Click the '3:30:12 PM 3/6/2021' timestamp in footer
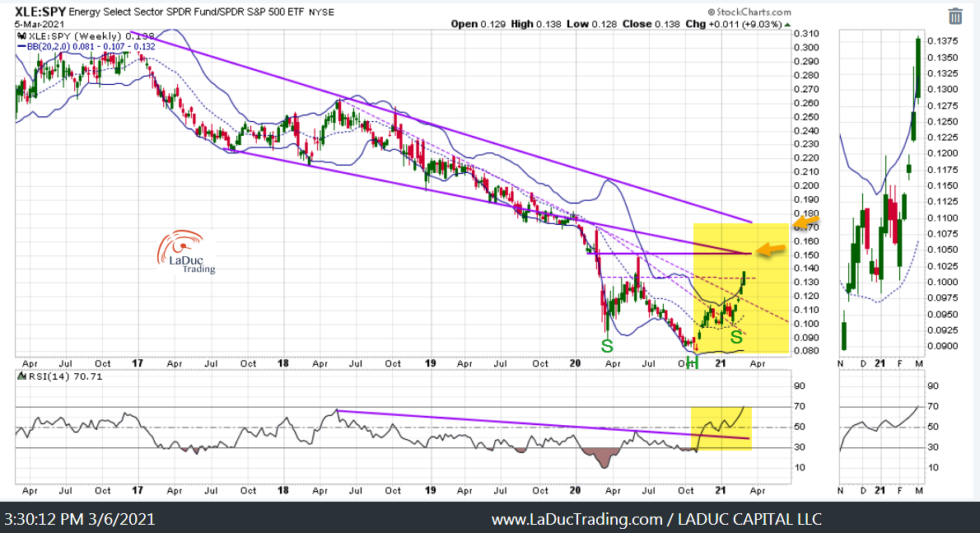Image resolution: width=980 pixels, height=533 pixels. coord(80,519)
